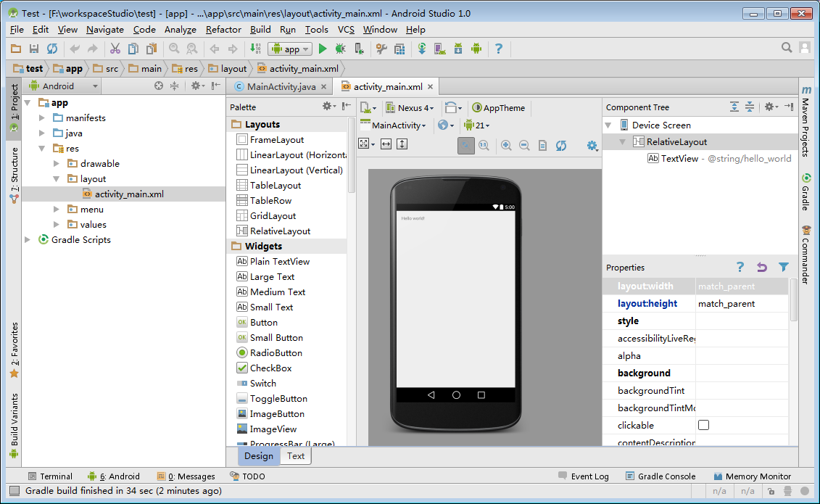Run the app with the green play icon

[323, 49]
